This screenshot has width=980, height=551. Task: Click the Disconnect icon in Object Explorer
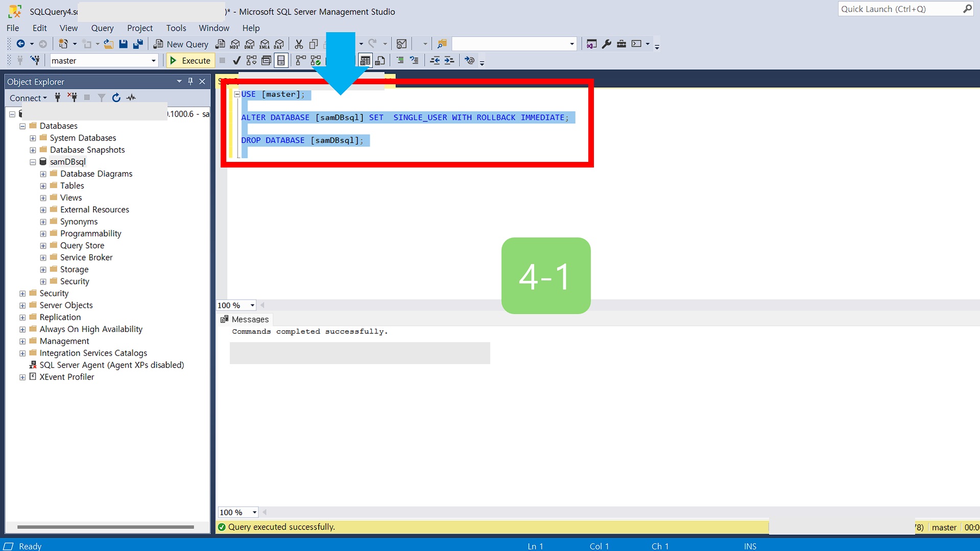(73, 98)
